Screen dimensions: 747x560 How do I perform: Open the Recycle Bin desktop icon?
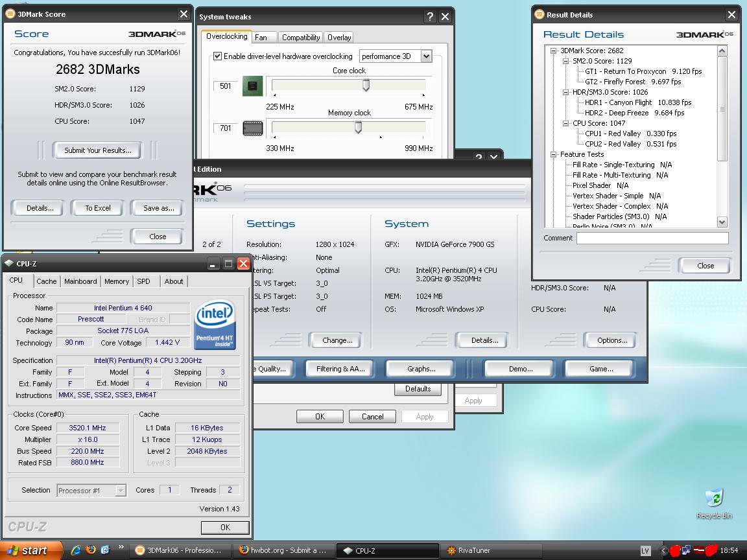point(714,504)
